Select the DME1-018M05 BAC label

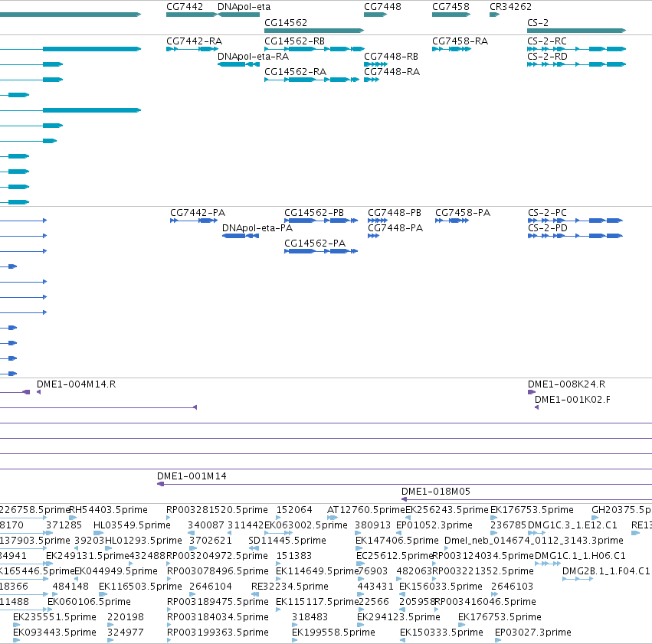[x=436, y=492]
